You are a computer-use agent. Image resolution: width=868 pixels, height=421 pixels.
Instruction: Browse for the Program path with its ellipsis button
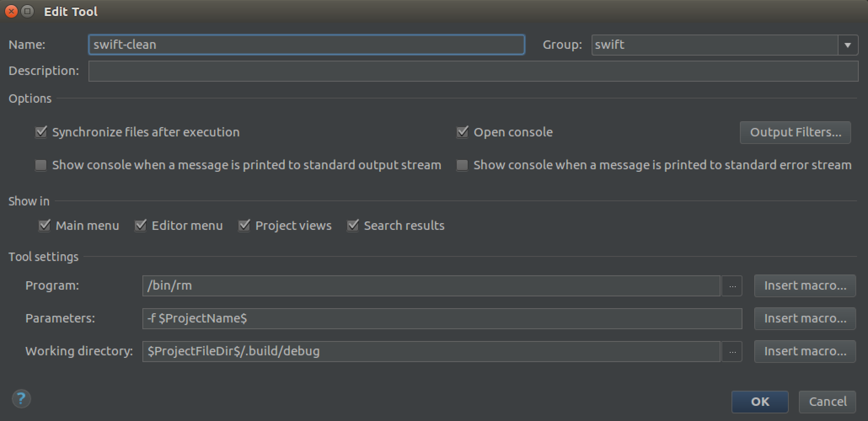coord(732,286)
